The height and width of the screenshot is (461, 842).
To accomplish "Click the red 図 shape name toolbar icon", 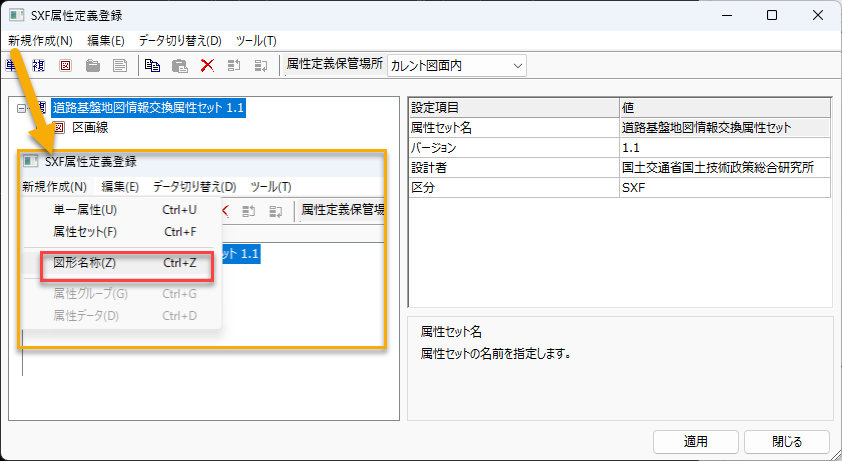I will (66, 66).
